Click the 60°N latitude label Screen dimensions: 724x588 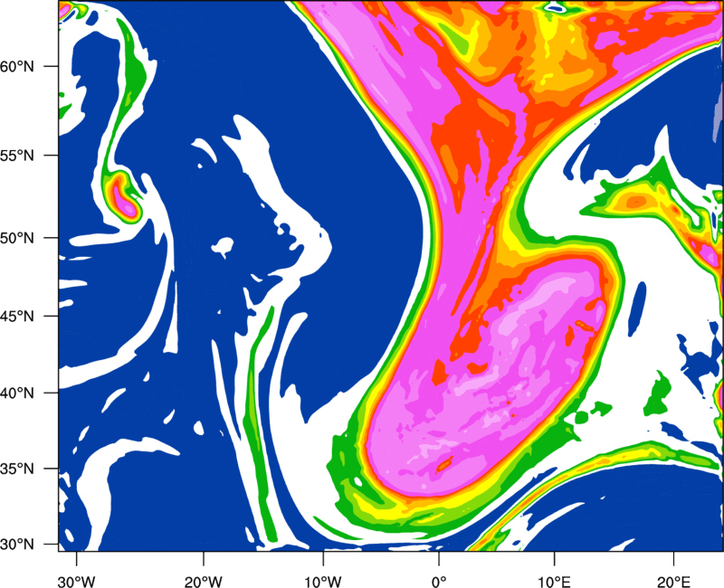click(x=17, y=67)
